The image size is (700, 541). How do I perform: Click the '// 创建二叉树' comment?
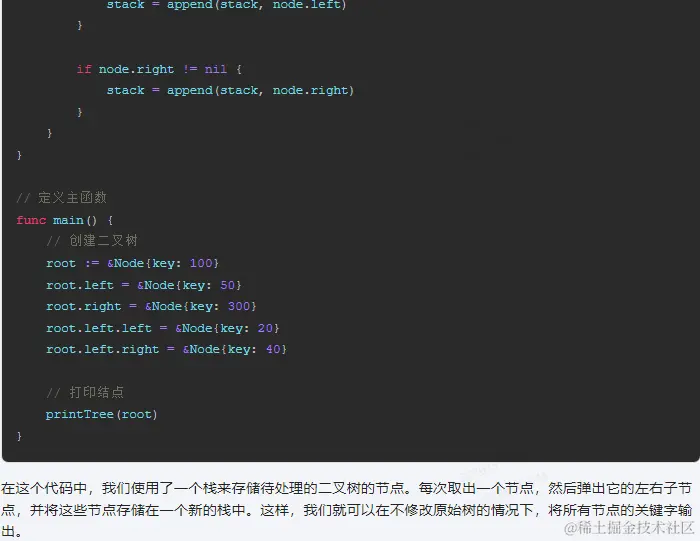pyautogui.click(x=92, y=241)
